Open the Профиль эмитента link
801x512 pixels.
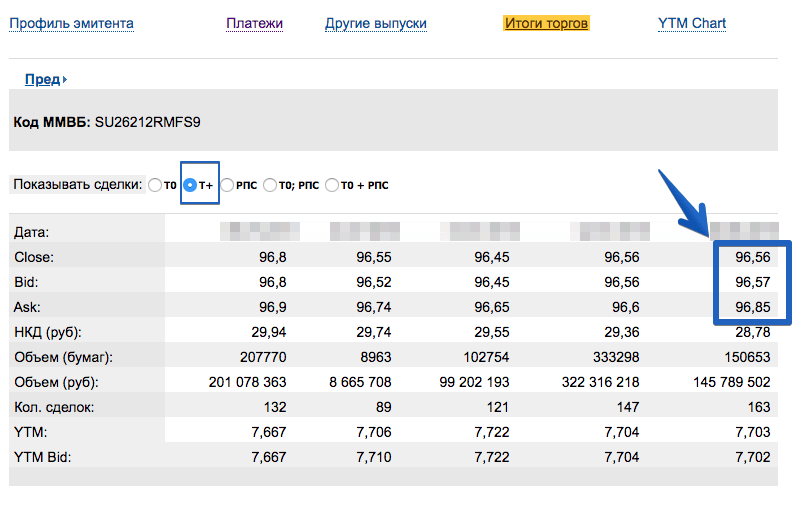pos(72,24)
